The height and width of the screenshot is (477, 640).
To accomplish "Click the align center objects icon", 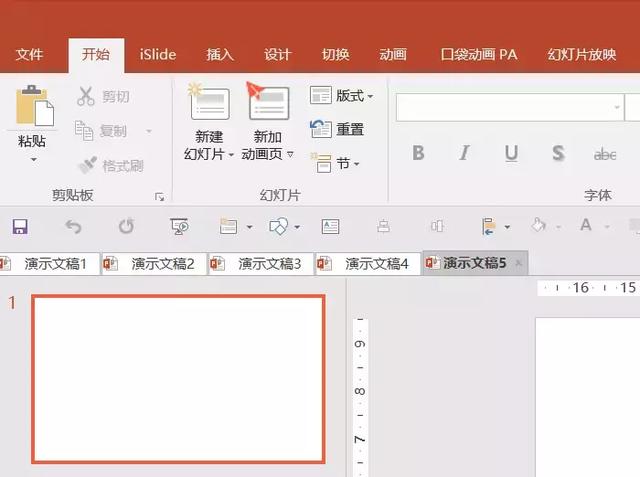I will (383, 226).
